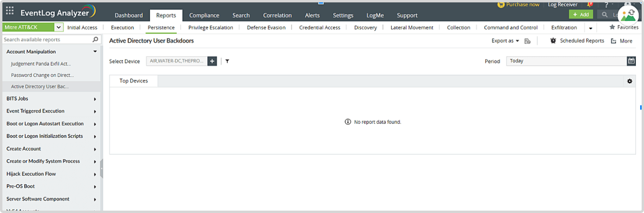Click the schedule report icon beside Export as
The width and height of the screenshot is (644, 213).
point(527,41)
